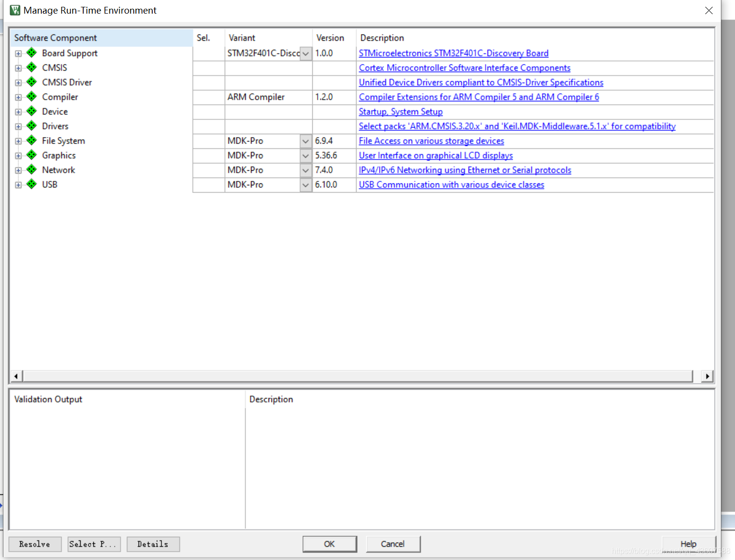Expand the Graphics tree node

tap(18, 156)
